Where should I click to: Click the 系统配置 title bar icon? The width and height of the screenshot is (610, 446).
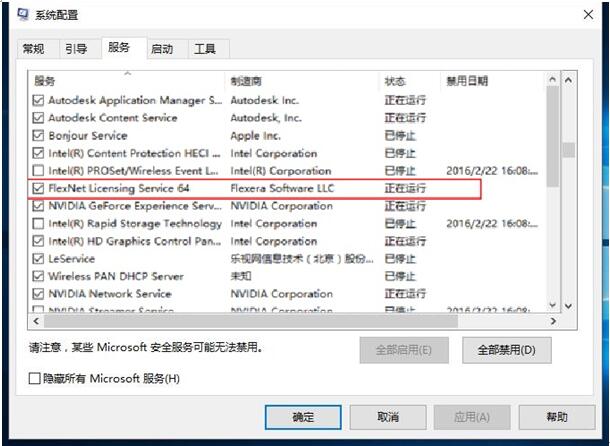(23, 15)
